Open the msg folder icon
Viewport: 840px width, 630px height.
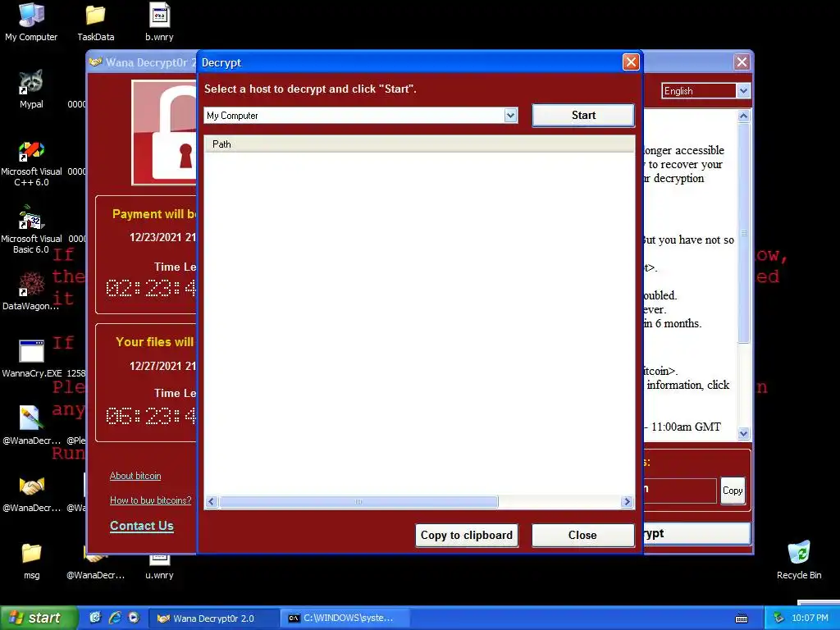pyautogui.click(x=31, y=560)
